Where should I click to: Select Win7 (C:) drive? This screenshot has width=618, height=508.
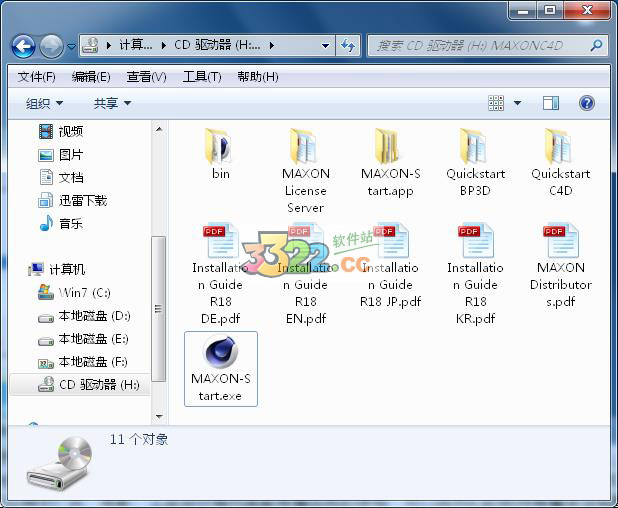74,293
